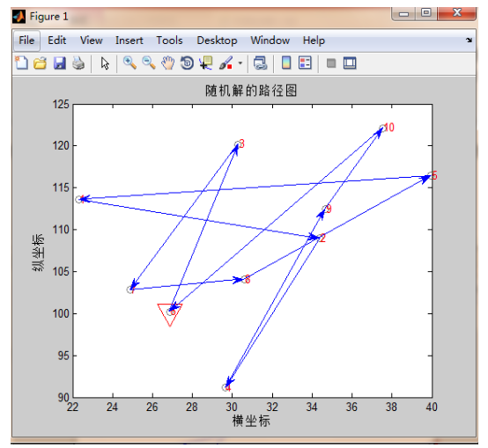Insert Legend via toolbar icon
Image resolution: width=488 pixels, height=448 pixels.
click(305, 63)
